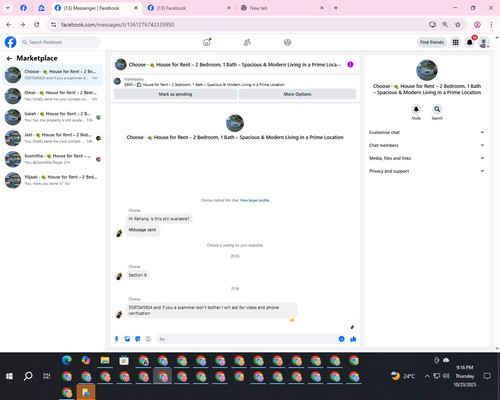
Task: Open the Jael conversation in list
Action: (x=53, y=138)
